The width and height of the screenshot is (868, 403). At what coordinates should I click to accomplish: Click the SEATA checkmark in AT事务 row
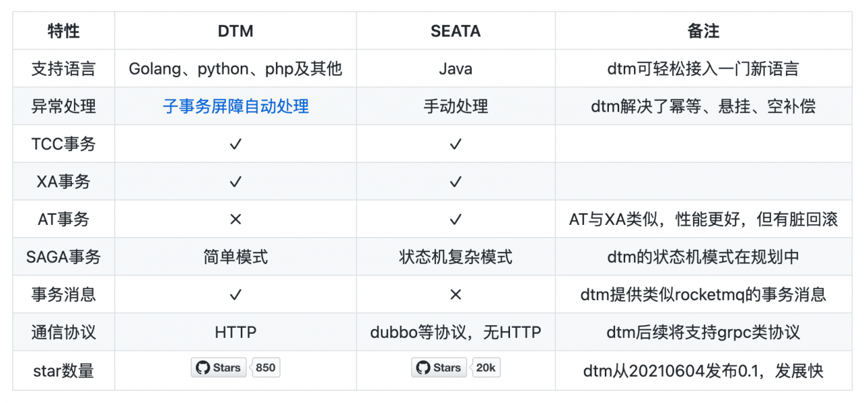456,219
